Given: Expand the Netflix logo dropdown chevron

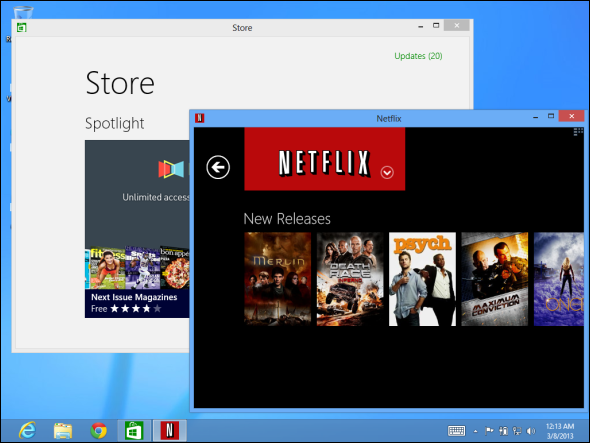Looking at the screenshot, I should [387, 172].
